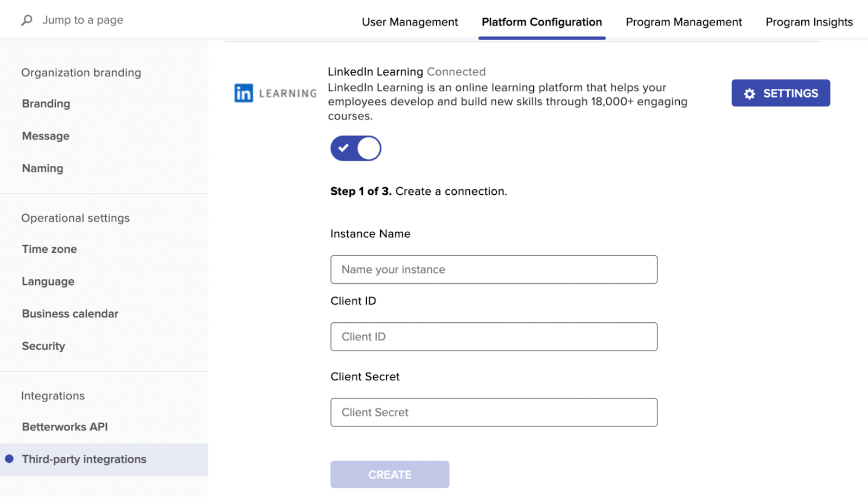Click the SETTINGS button

tap(781, 93)
